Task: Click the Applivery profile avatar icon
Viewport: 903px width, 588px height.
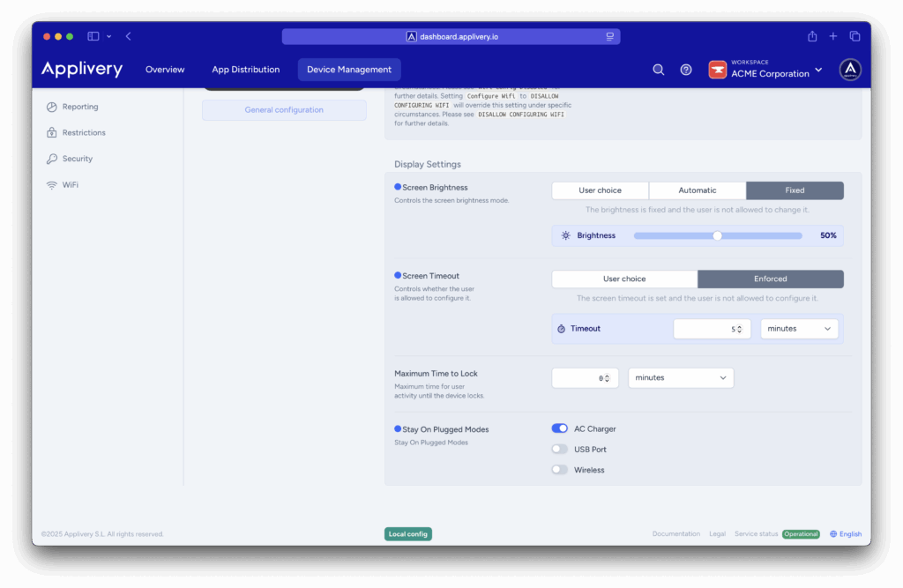Action: [850, 70]
